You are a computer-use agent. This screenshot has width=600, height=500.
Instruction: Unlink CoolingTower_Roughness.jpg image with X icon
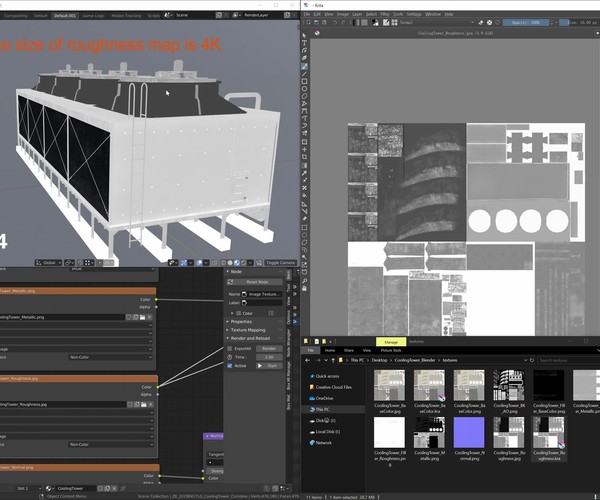click(150, 404)
